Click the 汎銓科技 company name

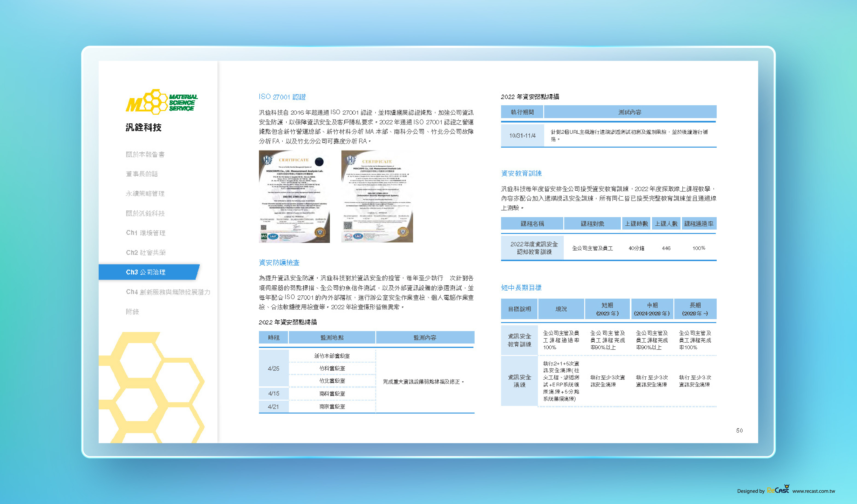(x=144, y=128)
